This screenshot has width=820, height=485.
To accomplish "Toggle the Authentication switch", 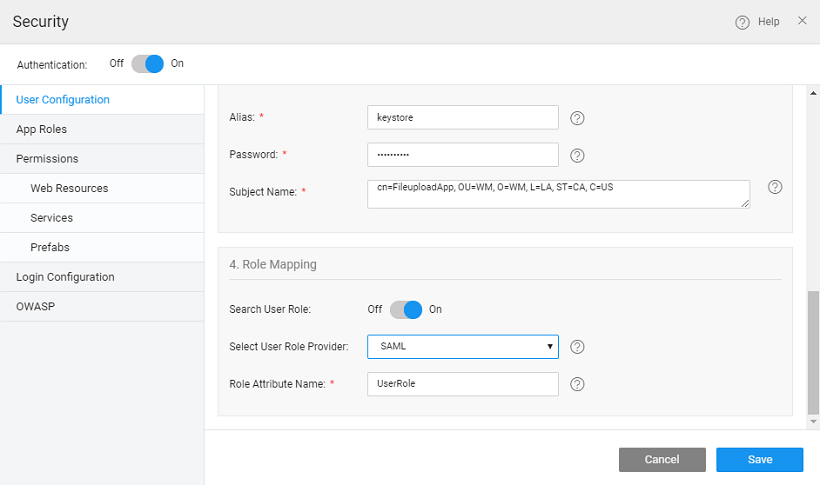I will 147,64.
